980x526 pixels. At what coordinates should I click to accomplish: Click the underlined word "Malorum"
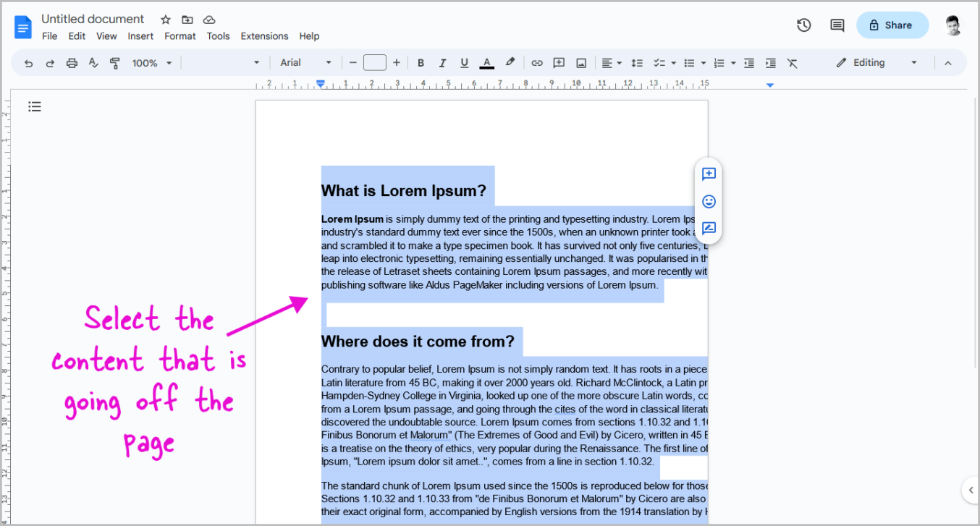pyautogui.click(x=429, y=436)
